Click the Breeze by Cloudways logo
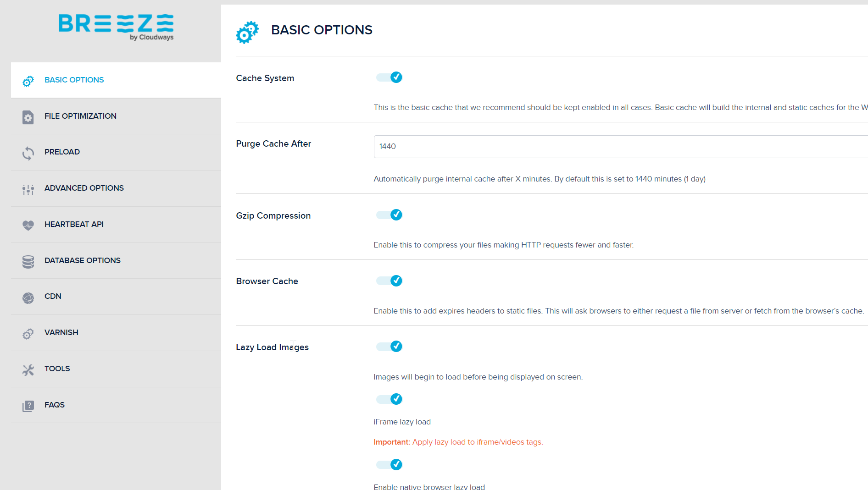This screenshot has width=868, height=490. [116, 27]
